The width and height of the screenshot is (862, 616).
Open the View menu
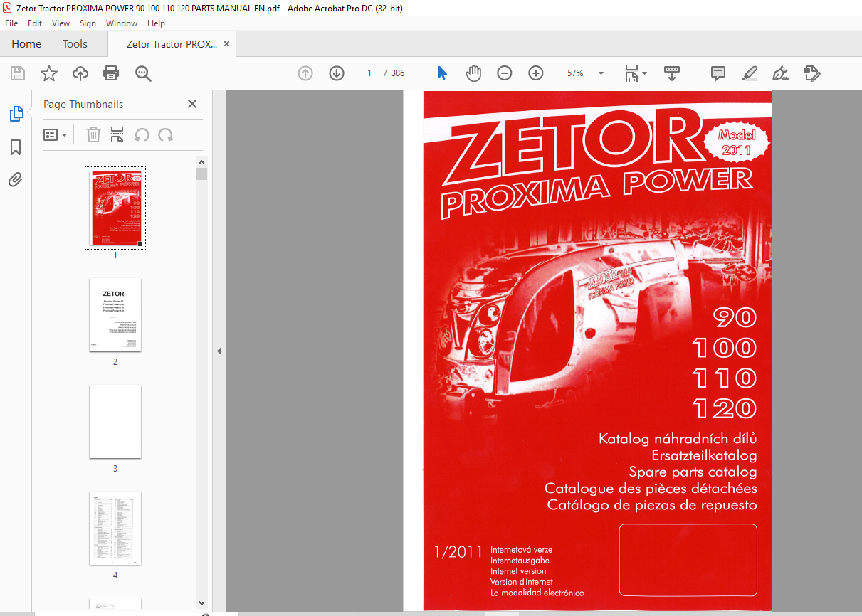point(61,23)
